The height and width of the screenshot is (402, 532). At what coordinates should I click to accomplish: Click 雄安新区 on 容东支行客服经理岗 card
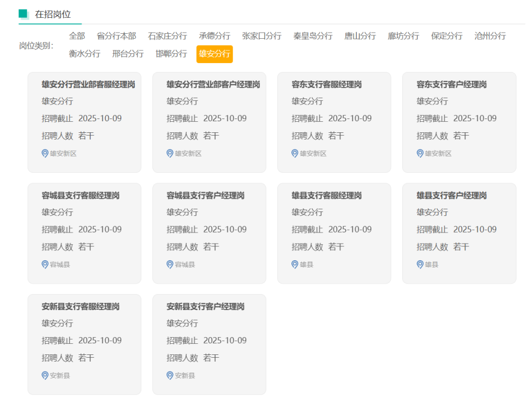313,153
